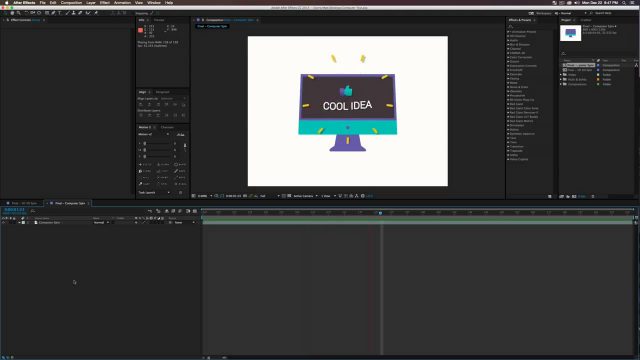
Task: Select the Roto Brush tool
Action: coord(88,13)
